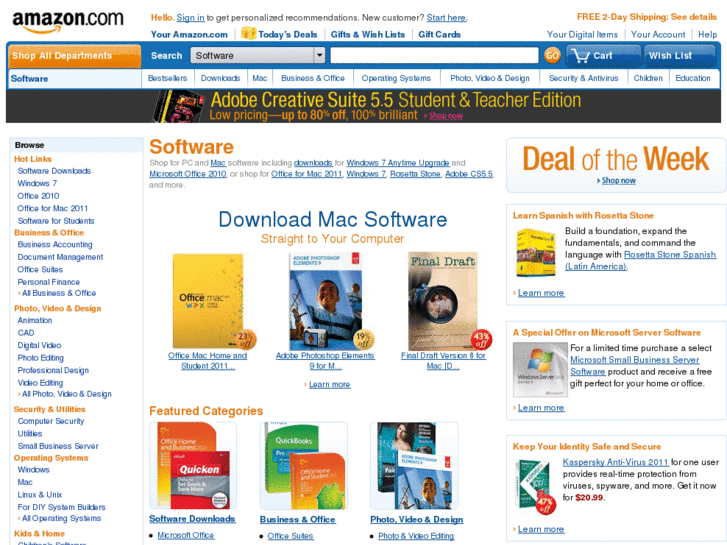
Task: Click the Amazon.com logo
Action: click(x=68, y=21)
